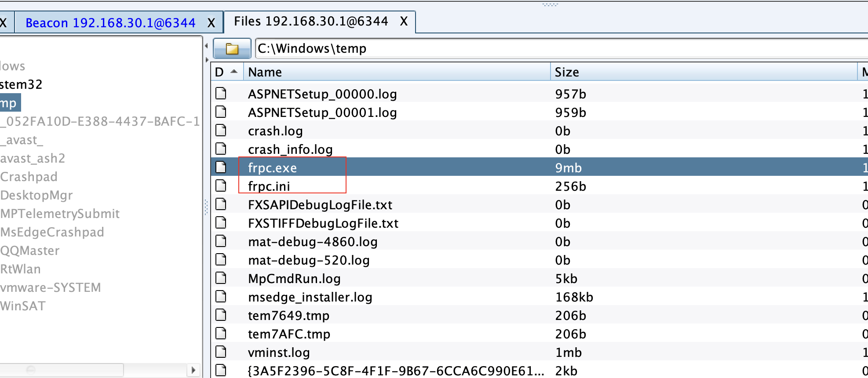This screenshot has width=868, height=378.
Task: Select the QQMaster folder in the tree
Action: tap(30, 251)
